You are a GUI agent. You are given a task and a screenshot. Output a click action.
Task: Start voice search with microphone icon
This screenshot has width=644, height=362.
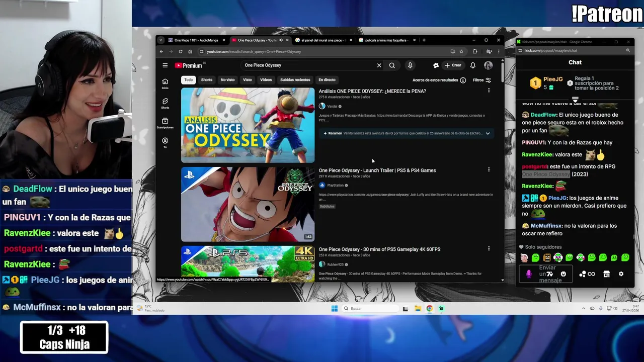tap(410, 65)
